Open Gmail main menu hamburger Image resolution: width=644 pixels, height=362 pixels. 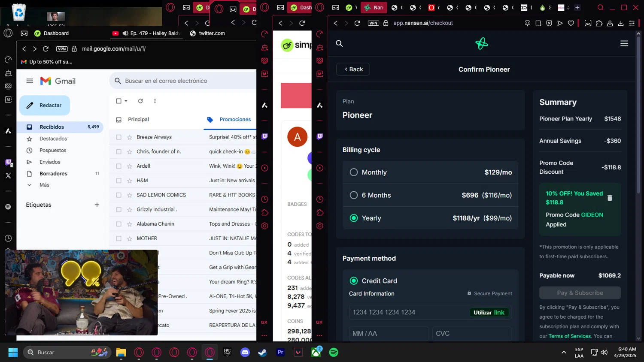coord(30,81)
